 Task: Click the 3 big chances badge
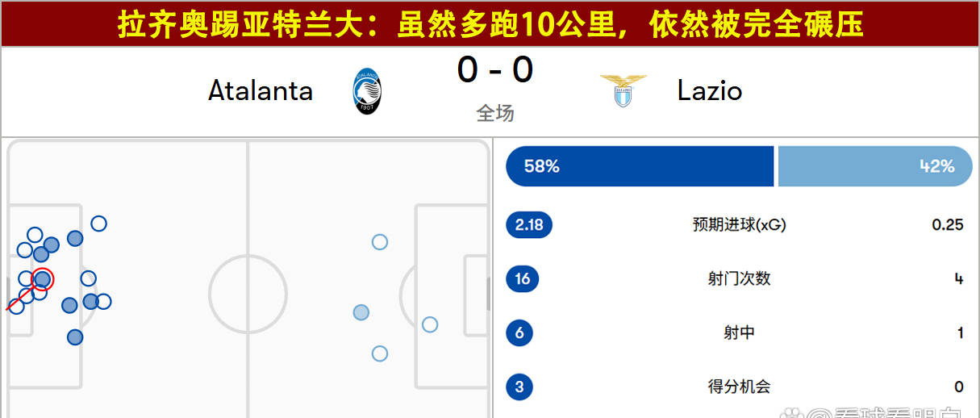519,387
